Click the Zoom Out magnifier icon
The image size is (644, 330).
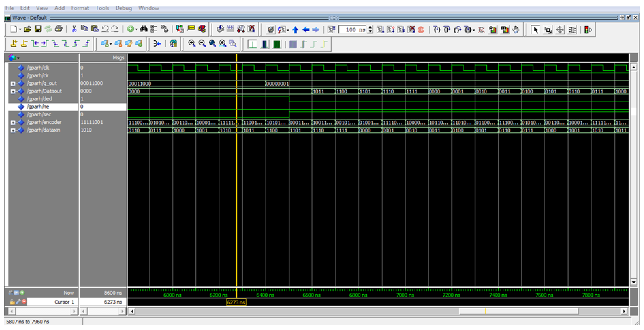coord(202,44)
